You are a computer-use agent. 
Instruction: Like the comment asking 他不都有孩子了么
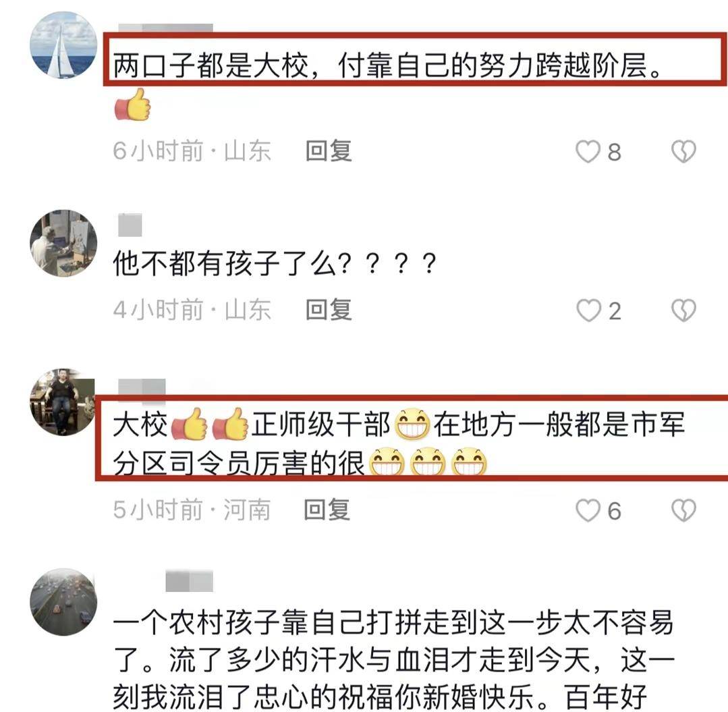click(x=588, y=310)
